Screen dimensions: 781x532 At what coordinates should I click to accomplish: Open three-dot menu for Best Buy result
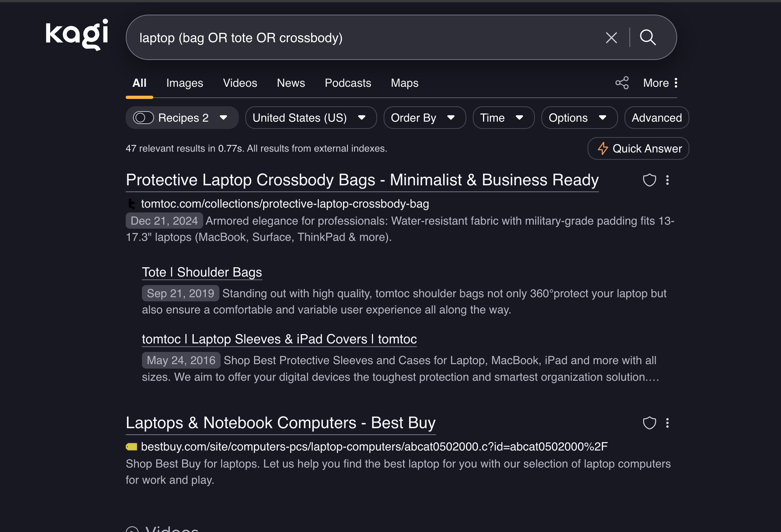tap(667, 423)
